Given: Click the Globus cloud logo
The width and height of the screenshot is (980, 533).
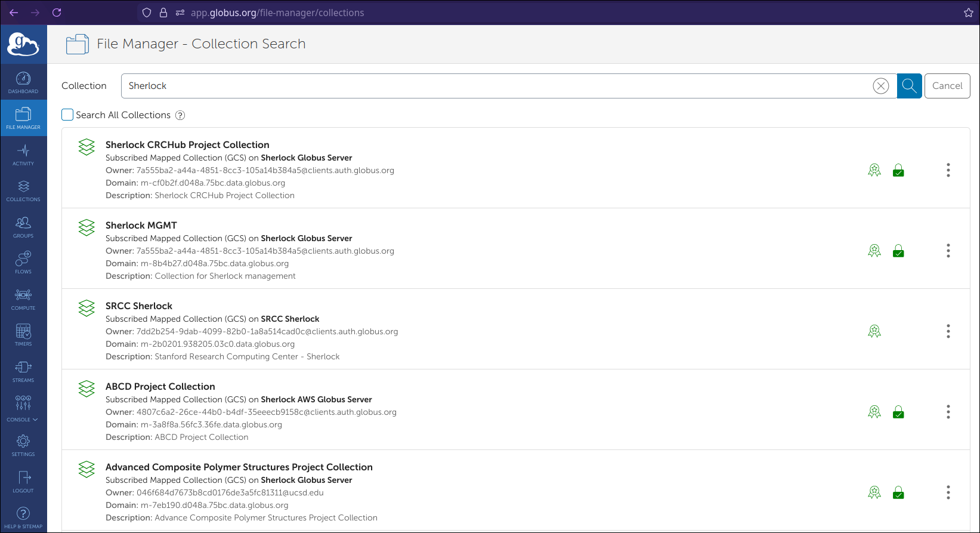Looking at the screenshot, I should pyautogui.click(x=23, y=44).
